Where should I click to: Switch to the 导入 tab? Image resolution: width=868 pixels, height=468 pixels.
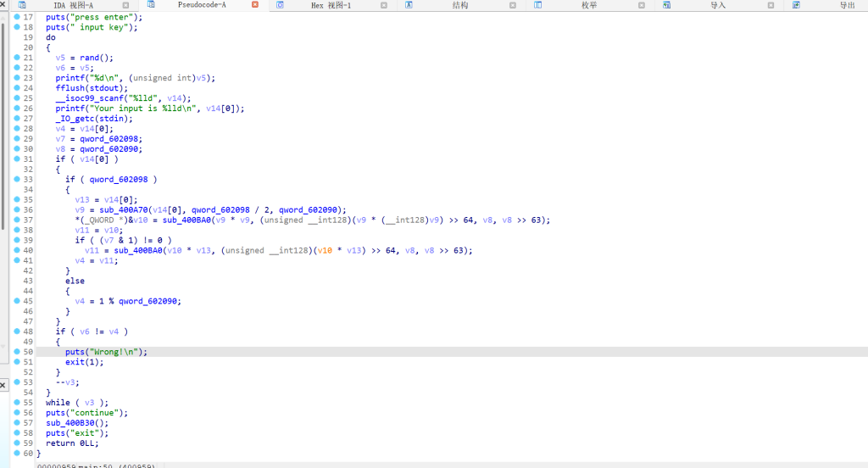click(717, 5)
